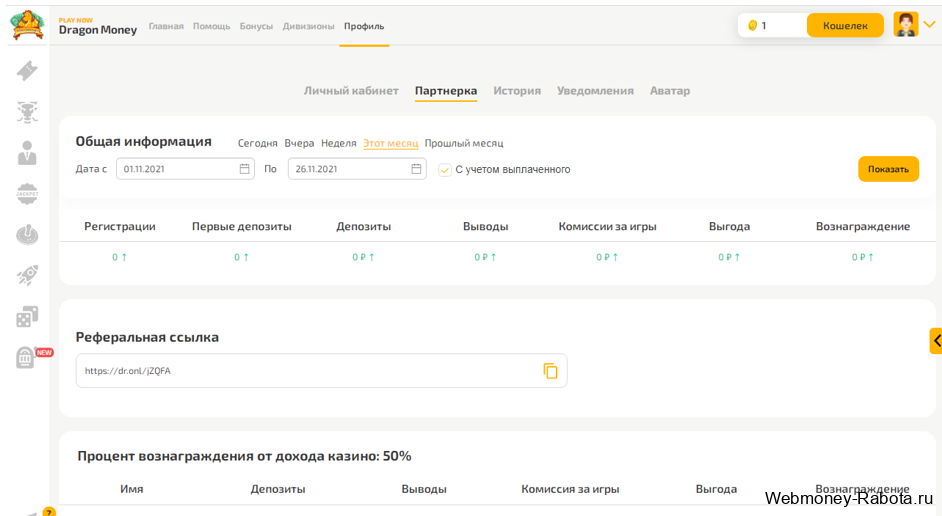This screenshot has width=942, height=516.
Task: Copy the referral link with the copy icon
Action: click(550, 371)
